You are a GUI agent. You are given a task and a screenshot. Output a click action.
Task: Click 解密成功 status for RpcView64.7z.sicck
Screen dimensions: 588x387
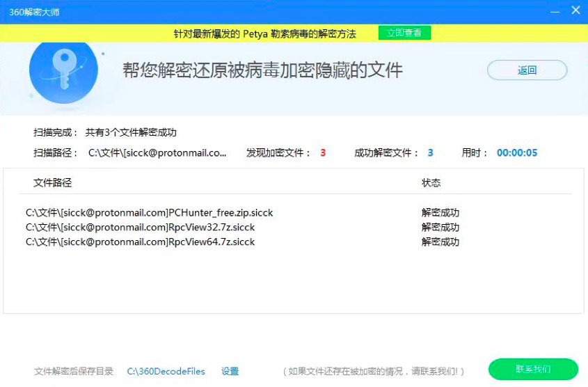[440, 242]
